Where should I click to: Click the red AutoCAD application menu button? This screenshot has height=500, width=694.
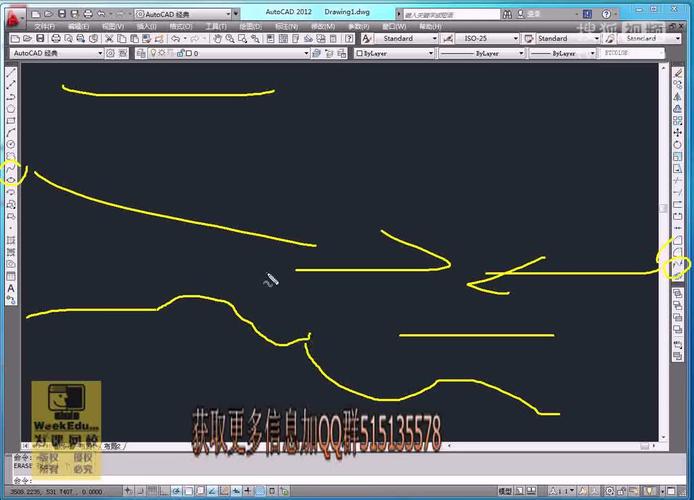click(x=15, y=18)
